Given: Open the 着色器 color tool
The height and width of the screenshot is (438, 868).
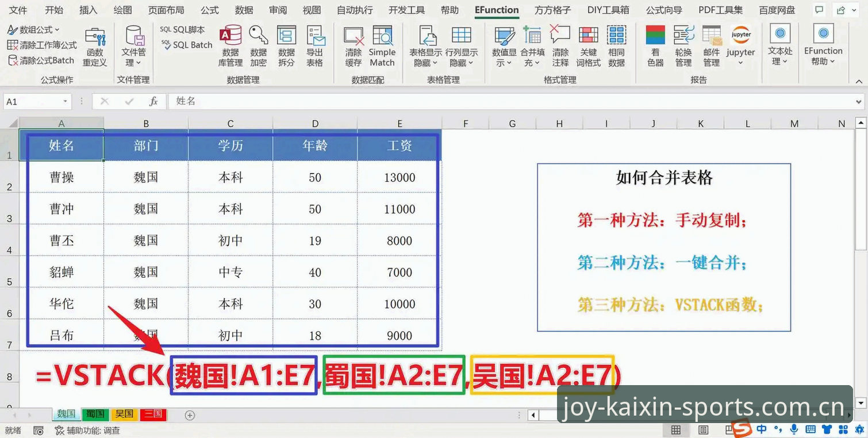Looking at the screenshot, I should [655, 47].
